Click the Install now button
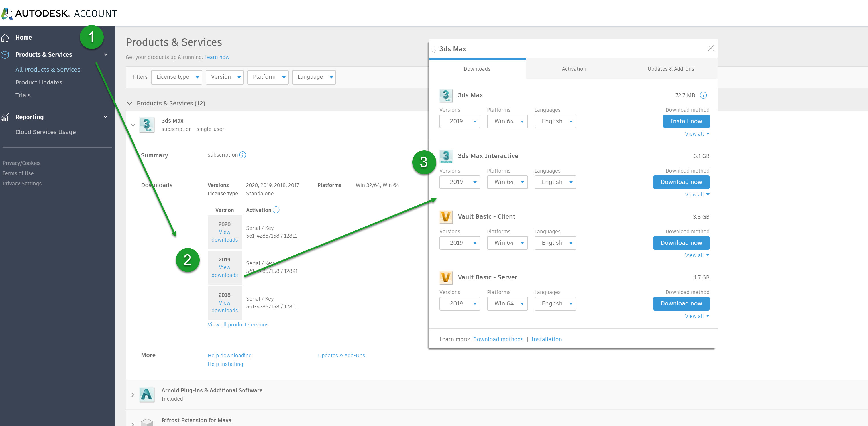The height and width of the screenshot is (426, 868). (x=686, y=121)
